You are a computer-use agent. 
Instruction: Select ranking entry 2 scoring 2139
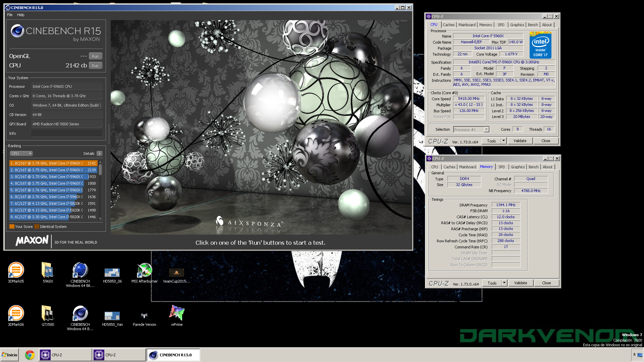53,170
